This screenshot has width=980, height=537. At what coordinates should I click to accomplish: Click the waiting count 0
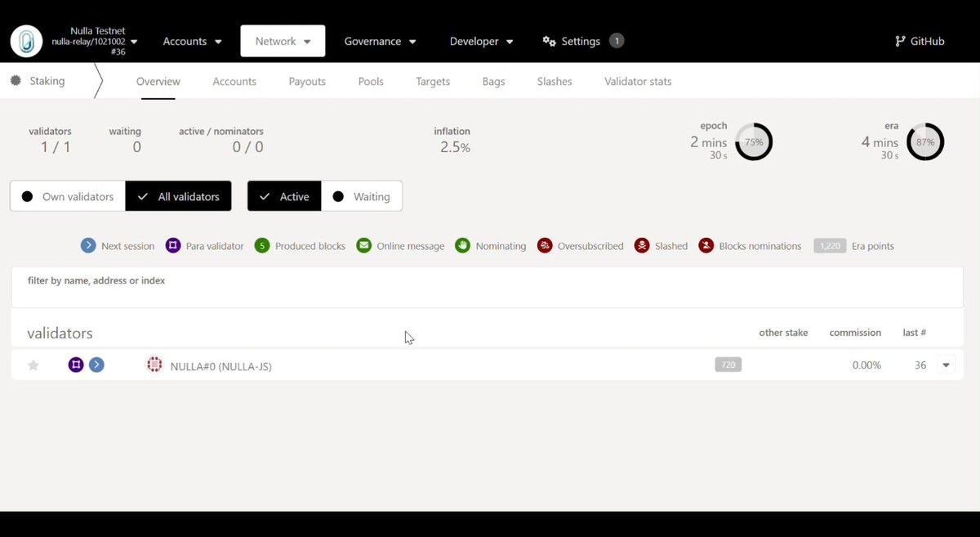pos(136,147)
